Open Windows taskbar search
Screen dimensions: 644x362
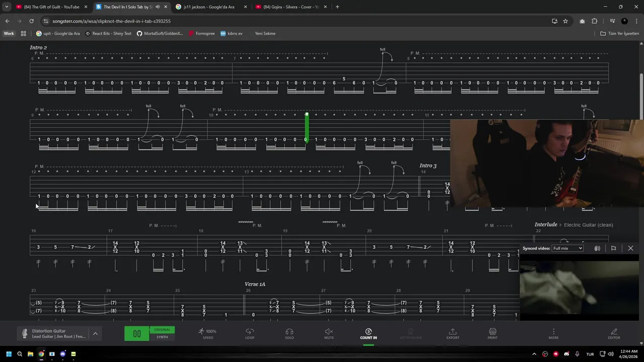[x=20, y=354]
